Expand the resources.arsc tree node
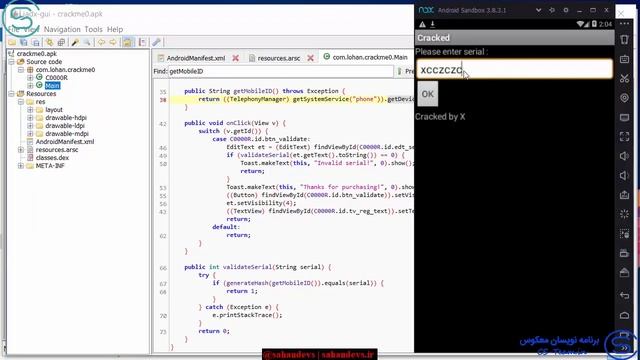The width and height of the screenshot is (640, 360). point(21,150)
